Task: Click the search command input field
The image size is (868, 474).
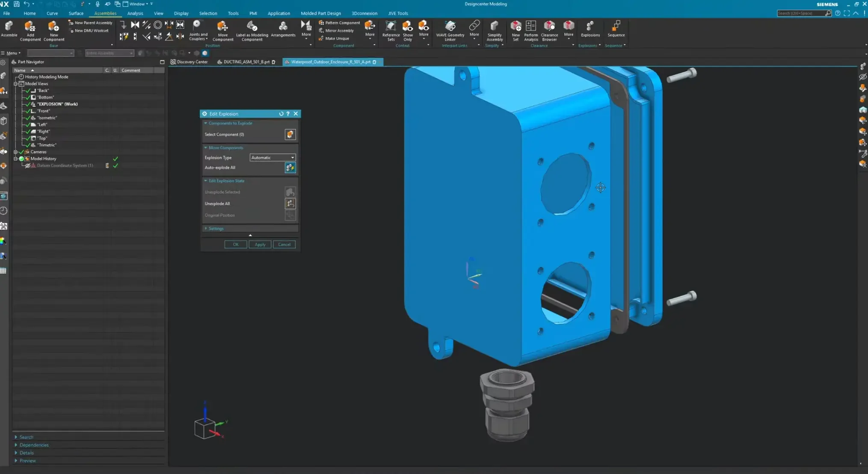Action: coord(801,13)
